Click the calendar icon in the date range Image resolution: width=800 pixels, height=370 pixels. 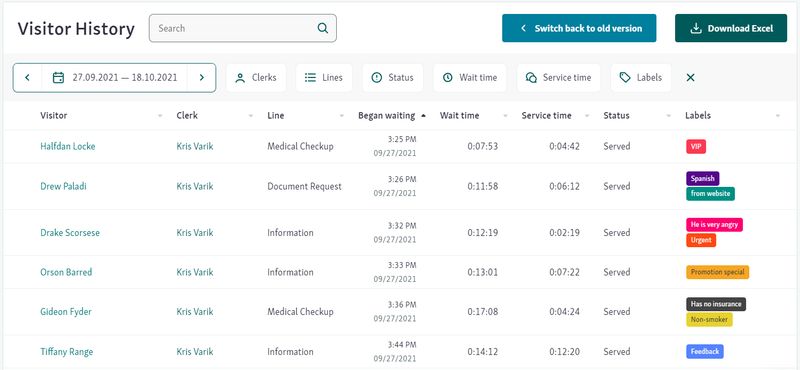[x=59, y=78]
